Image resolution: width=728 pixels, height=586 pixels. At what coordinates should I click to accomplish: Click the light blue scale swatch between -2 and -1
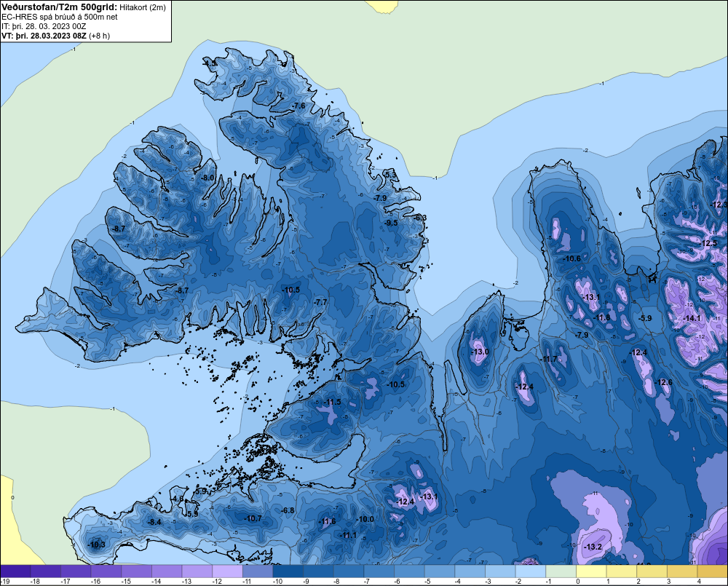pyautogui.click(x=531, y=571)
